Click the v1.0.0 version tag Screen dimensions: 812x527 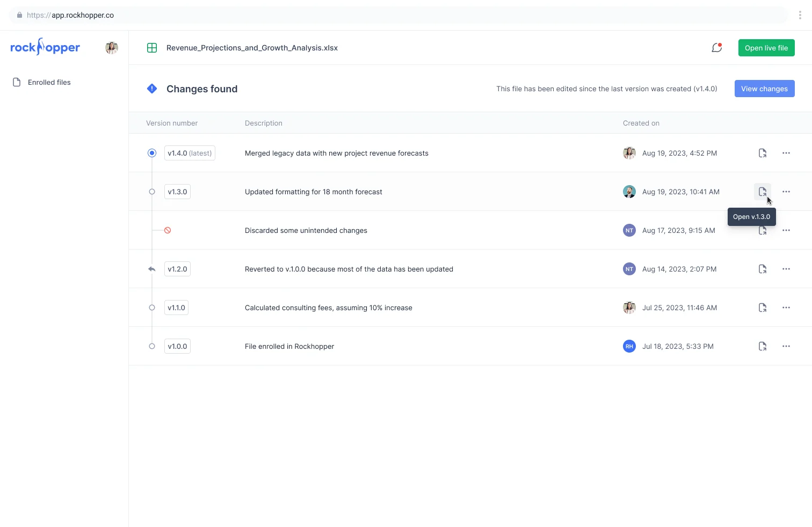point(177,346)
